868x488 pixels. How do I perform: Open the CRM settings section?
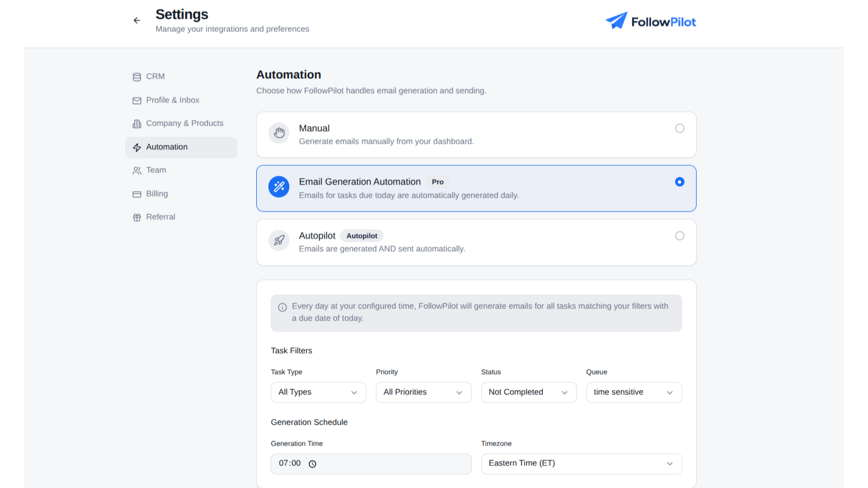tap(181, 77)
